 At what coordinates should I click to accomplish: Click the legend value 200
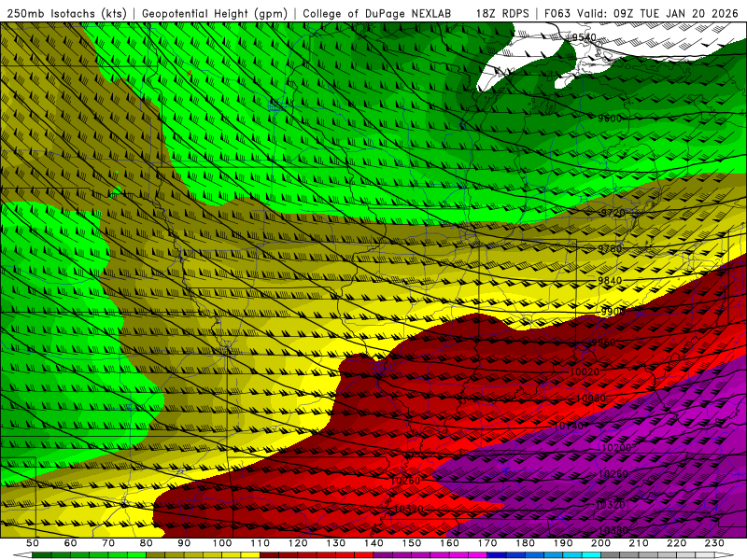600,543
